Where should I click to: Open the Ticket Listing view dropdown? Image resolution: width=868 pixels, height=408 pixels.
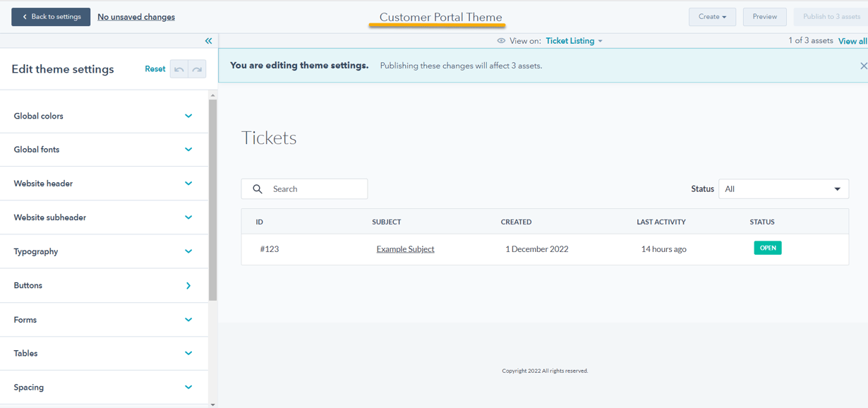(574, 41)
